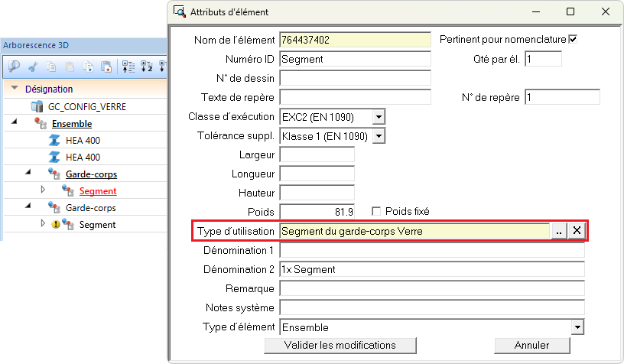Toggle Pertinent pour nomenclature checkbox
This screenshot has width=624, height=364.
[x=573, y=39]
